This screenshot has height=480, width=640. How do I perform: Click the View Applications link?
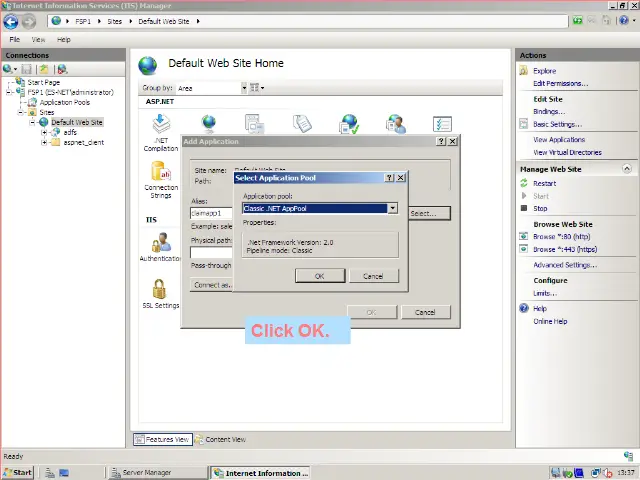point(559,140)
